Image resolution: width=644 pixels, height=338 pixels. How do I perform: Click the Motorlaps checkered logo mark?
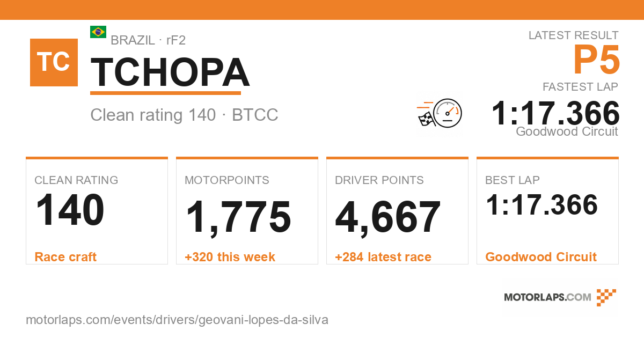click(606, 297)
